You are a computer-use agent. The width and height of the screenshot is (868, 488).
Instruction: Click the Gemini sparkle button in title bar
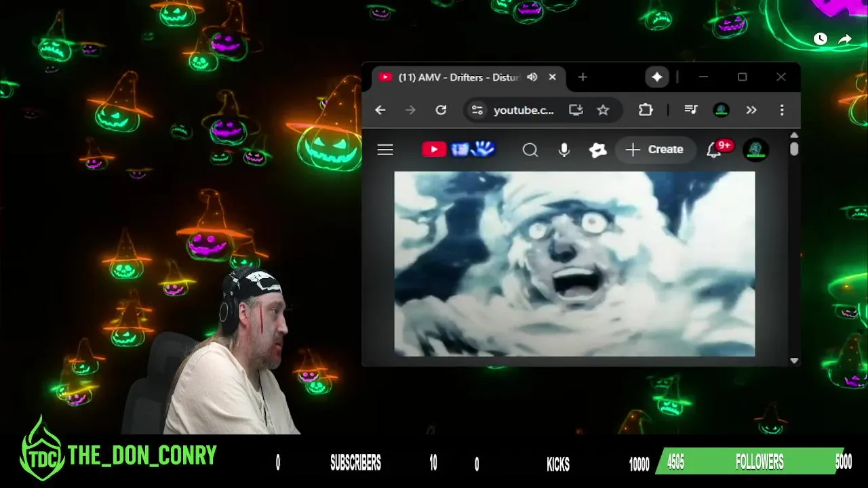657,77
